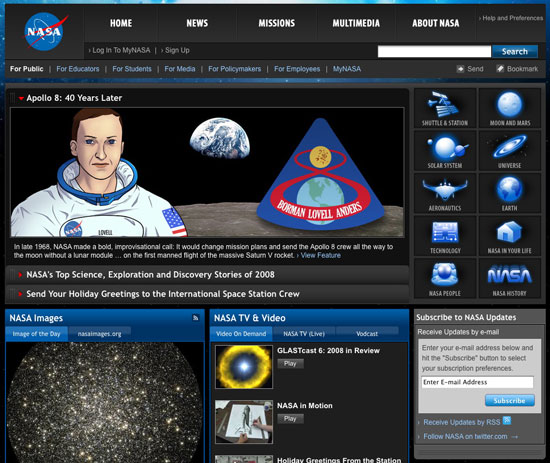Open the GLASTcast 6: 2008 in Review title
The height and width of the screenshot is (463, 550).
[328, 351]
